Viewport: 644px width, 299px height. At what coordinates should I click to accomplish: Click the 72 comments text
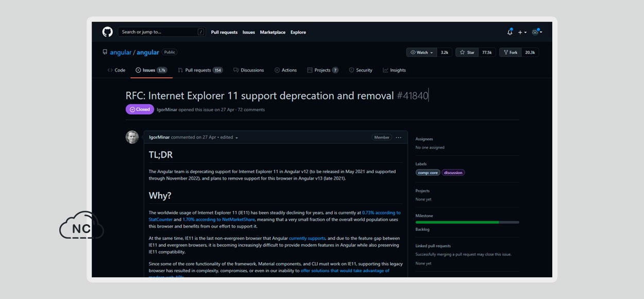click(x=251, y=110)
